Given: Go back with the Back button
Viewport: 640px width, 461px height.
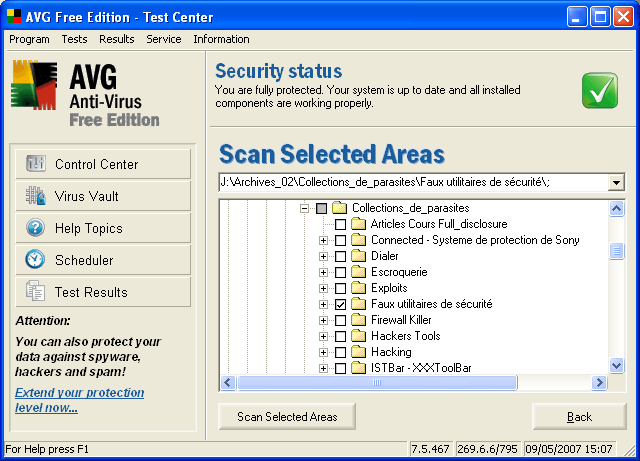Looking at the screenshot, I should [x=579, y=416].
